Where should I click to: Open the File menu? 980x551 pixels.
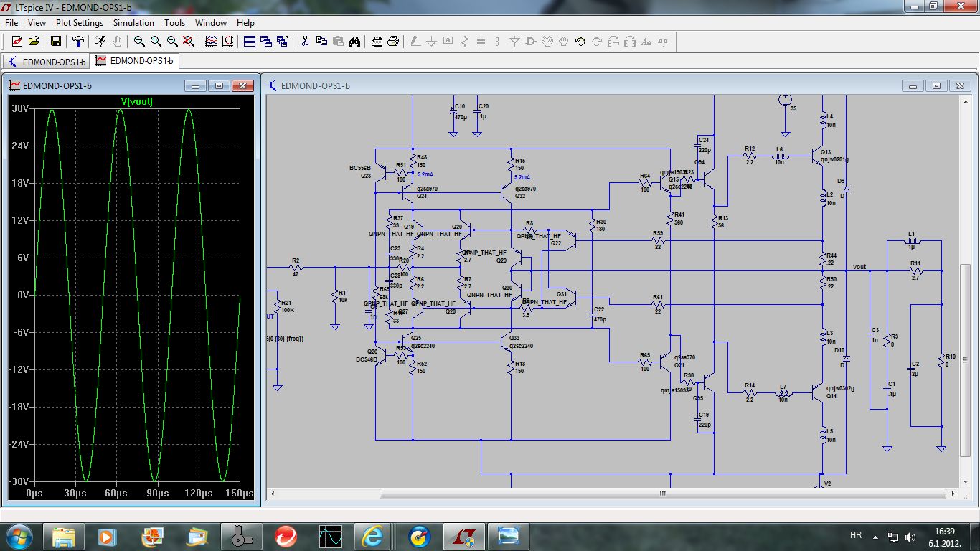tap(11, 23)
